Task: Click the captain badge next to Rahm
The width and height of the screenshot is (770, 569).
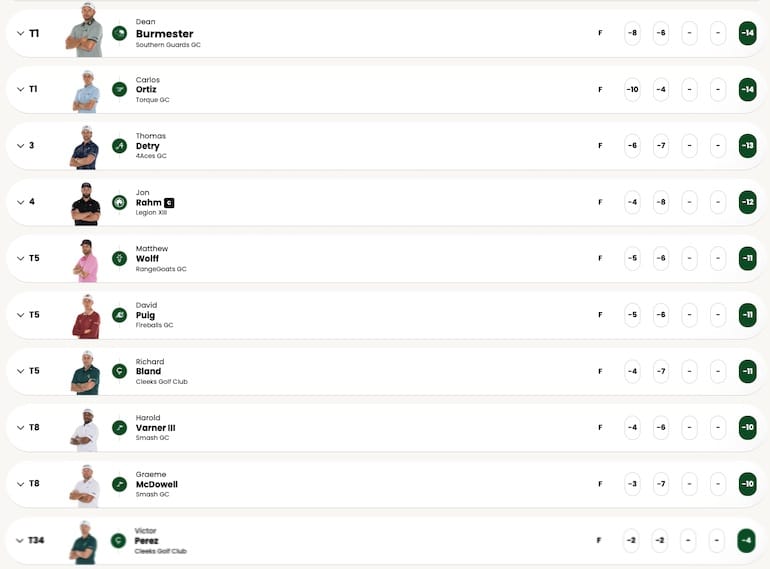Action: click(169, 203)
